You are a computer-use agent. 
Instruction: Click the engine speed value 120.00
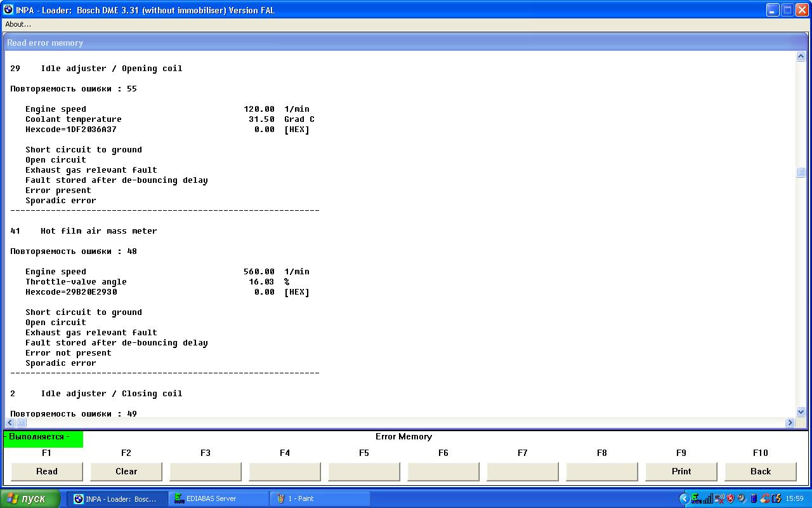pyautogui.click(x=259, y=109)
